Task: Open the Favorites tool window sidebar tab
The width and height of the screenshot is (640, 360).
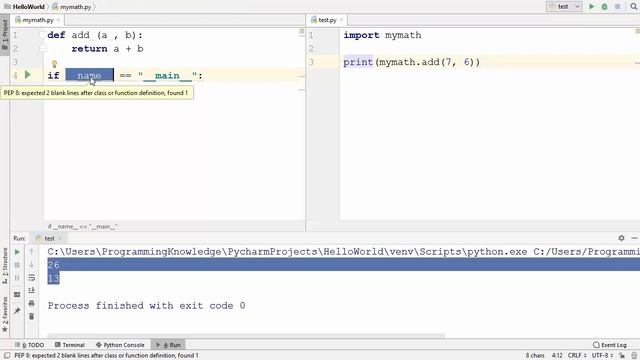Action: click(x=5, y=314)
